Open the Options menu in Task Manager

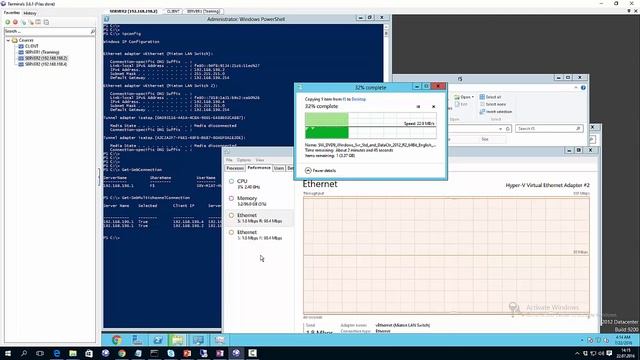(x=244, y=160)
